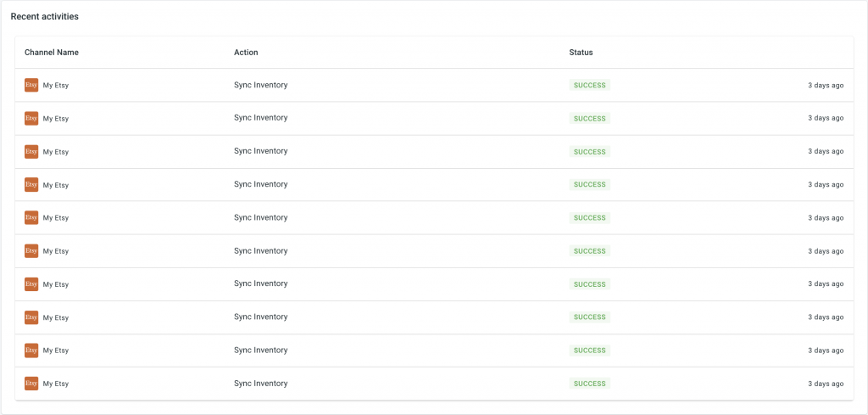The image size is (868, 415).
Task: Open the Sync Inventory action in the eighth row
Action: 261,317
